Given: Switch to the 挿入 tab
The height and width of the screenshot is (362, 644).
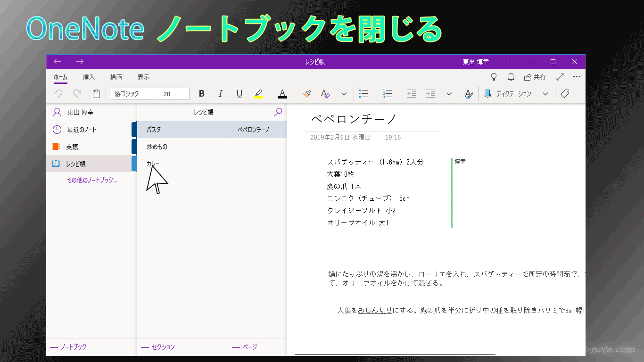Looking at the screenshot, I should tap(89, 77).
